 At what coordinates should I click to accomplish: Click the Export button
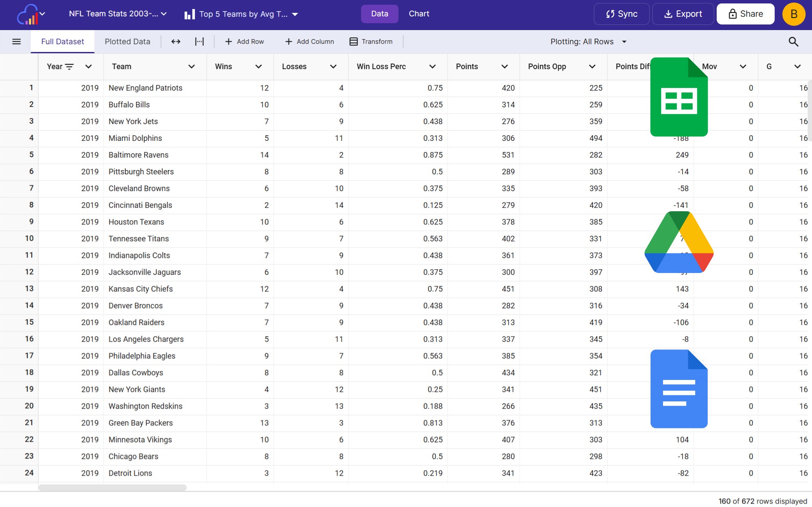click(683, 14)
